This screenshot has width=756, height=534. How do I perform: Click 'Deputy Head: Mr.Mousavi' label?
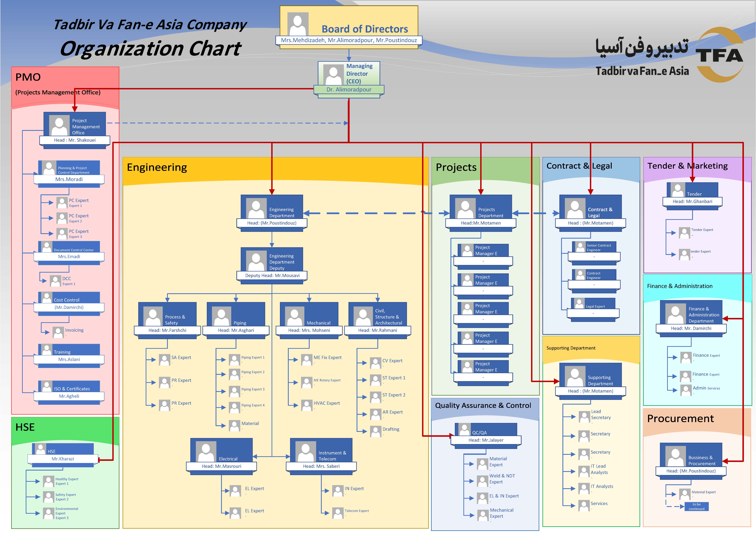[272, 275]
